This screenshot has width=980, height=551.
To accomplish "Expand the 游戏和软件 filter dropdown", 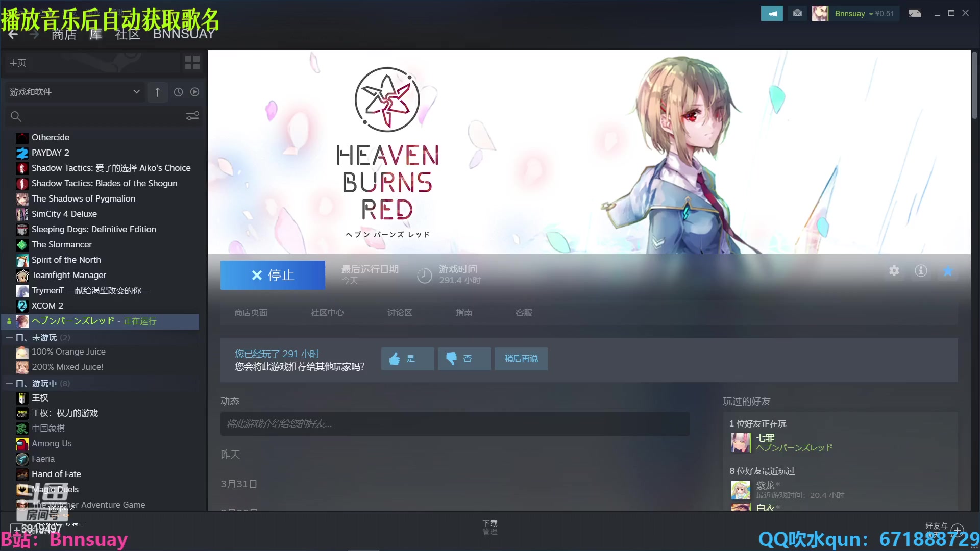I will coord(75,92).
